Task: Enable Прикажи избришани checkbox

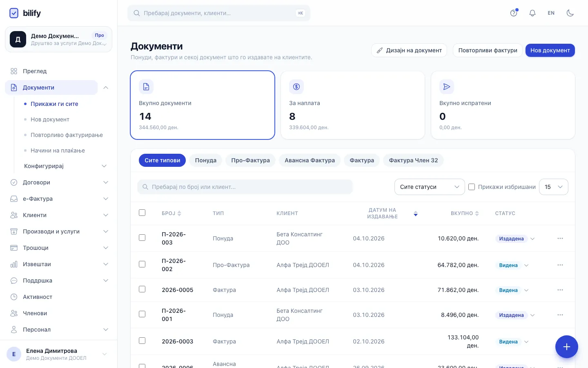Action: point(472,187)
